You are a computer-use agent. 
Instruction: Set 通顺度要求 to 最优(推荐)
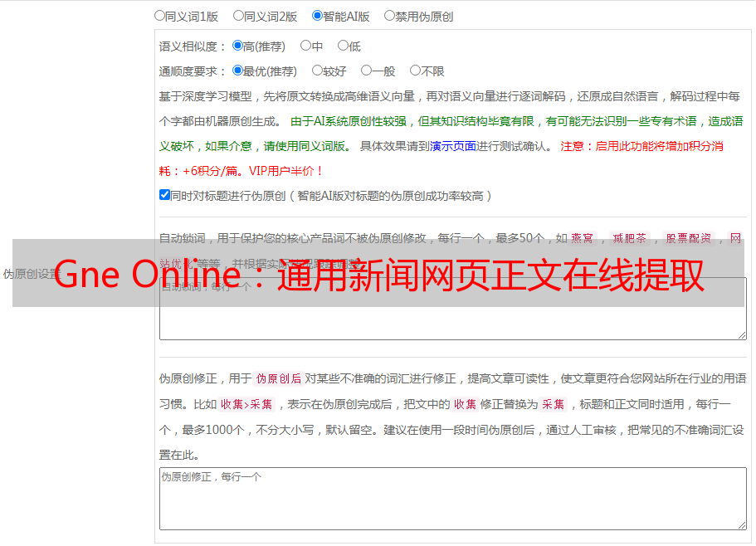[x=237, y=71]
